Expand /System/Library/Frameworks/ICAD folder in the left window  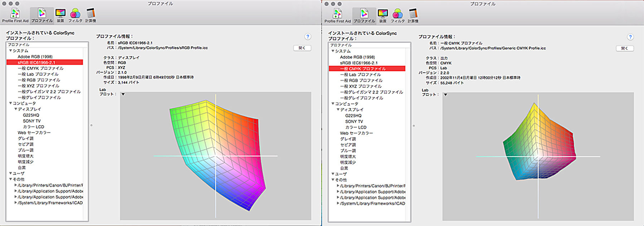[15, 202]
